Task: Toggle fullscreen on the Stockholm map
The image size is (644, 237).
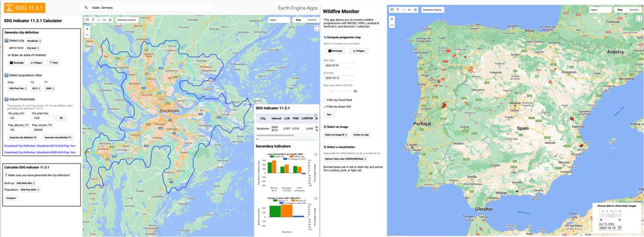Action: tap(317, 28)
